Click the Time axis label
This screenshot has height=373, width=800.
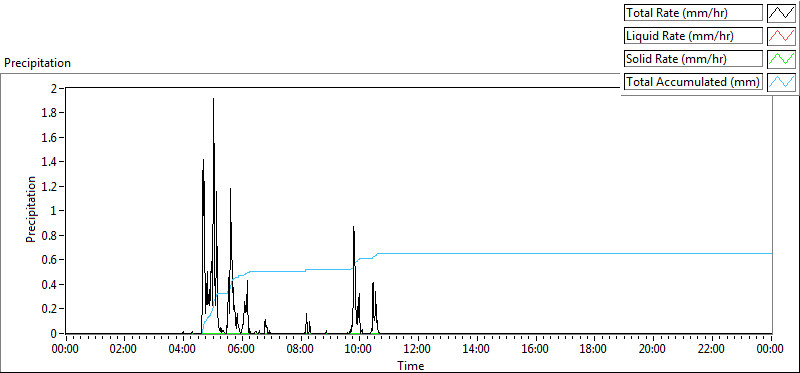[x=411, y=365]
